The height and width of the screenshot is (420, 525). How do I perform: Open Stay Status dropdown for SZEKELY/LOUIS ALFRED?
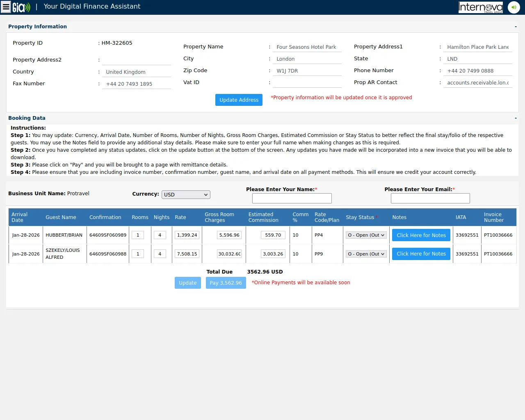(x=366, y=254)
